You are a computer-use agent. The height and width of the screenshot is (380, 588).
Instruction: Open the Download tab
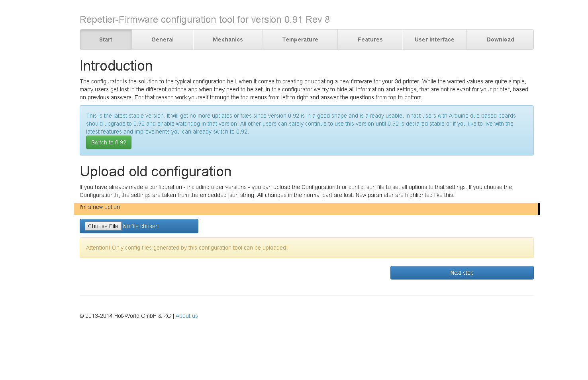pyautogui.click(x=500, y=39)
